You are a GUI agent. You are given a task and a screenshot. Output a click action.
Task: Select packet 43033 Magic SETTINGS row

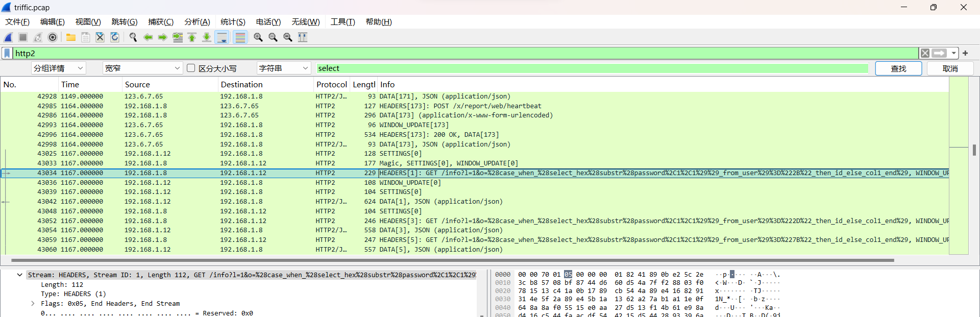point(475,163)
